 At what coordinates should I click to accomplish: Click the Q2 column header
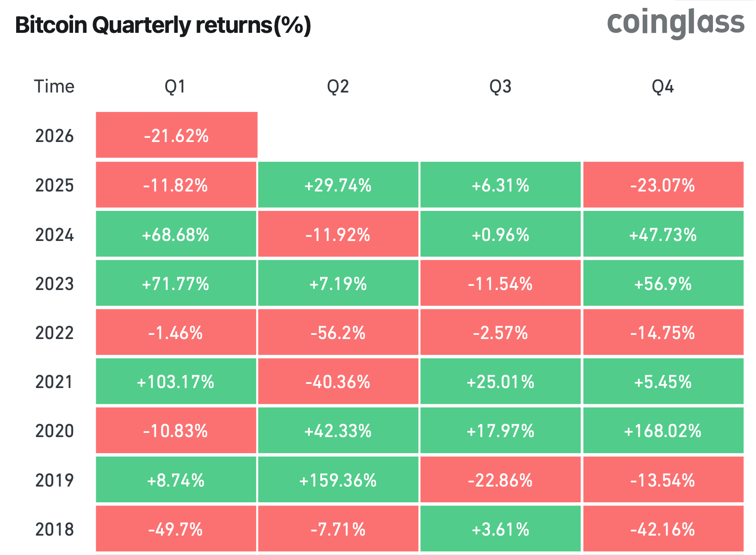click(338, 86)
